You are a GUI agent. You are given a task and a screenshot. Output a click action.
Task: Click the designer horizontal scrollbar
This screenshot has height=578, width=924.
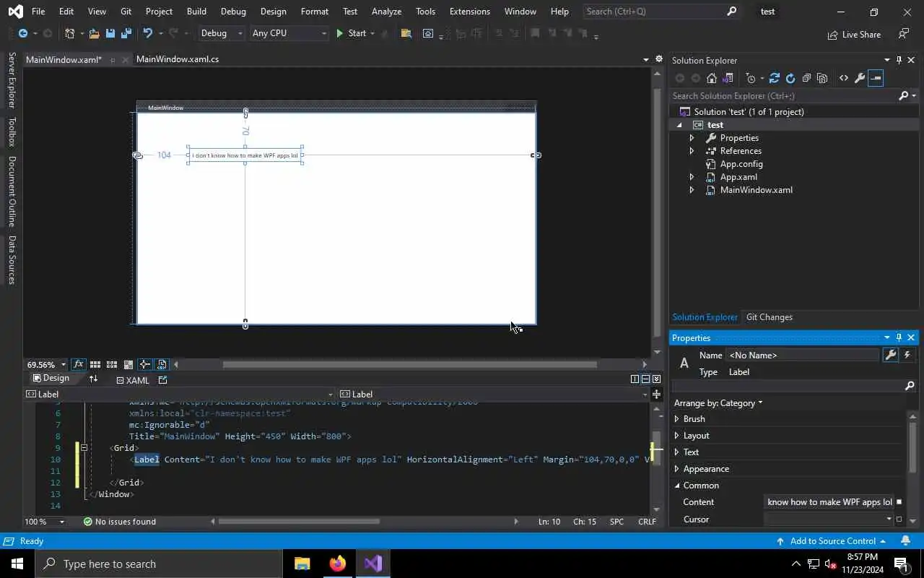pyautogui.click(x=409, y=364)
